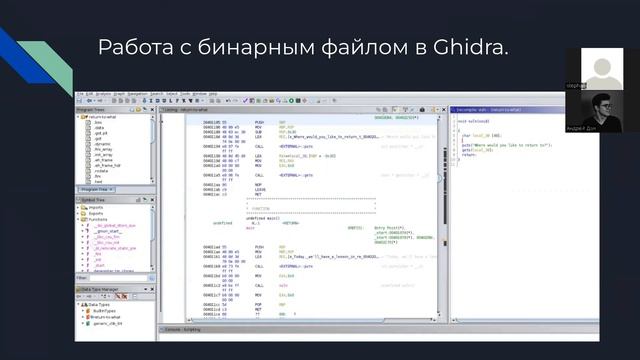Close the Data Type Manager panel
This screenshot has height=360, width=640.
click(x=152, y=289)
